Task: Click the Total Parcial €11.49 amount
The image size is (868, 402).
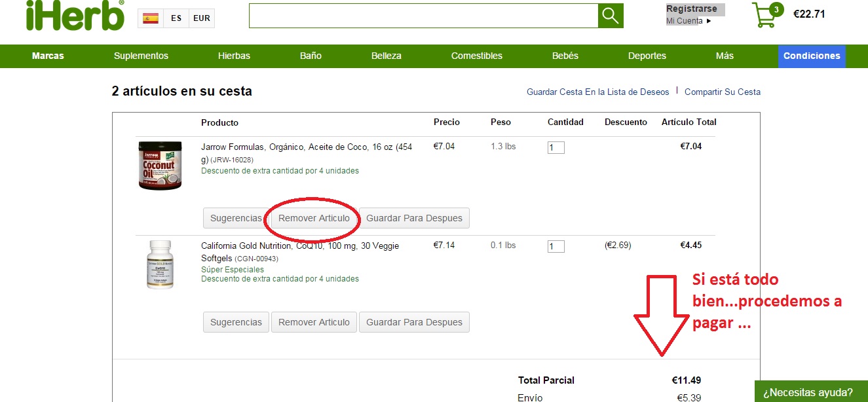Action: pyautogui.click(x=687, y=380)
